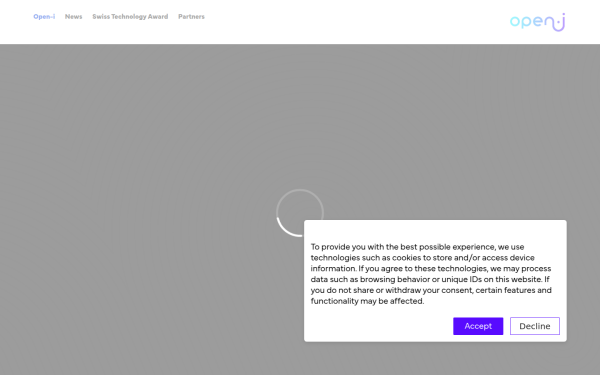Open Swiss Technology Award menu item

130,16
